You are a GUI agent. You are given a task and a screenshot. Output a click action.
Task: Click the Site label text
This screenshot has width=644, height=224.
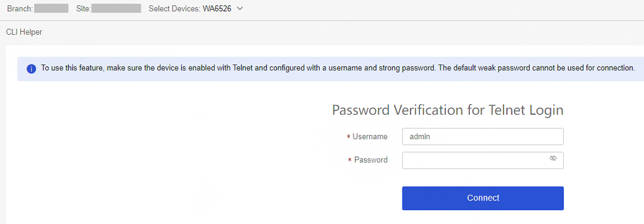click(83, 9)
